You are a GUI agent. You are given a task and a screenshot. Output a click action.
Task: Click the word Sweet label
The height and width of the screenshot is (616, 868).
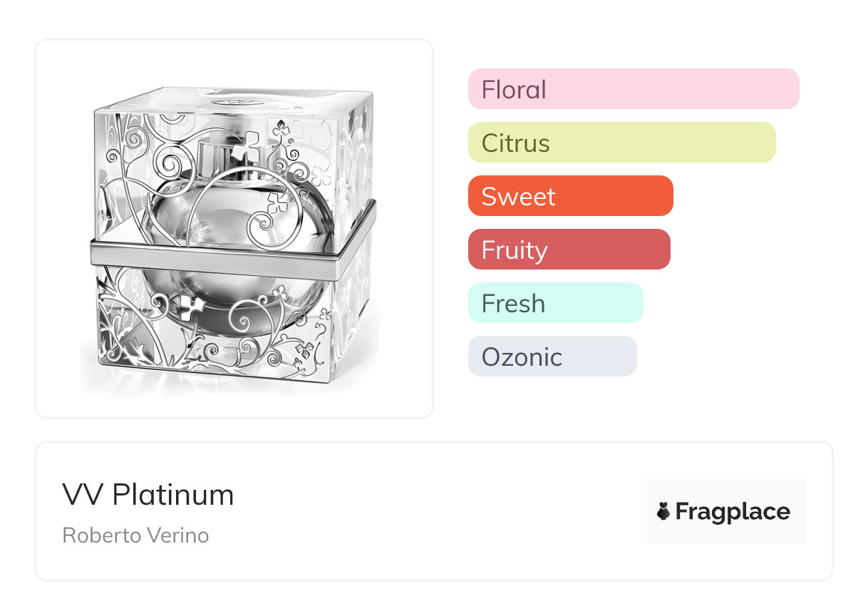518,197
